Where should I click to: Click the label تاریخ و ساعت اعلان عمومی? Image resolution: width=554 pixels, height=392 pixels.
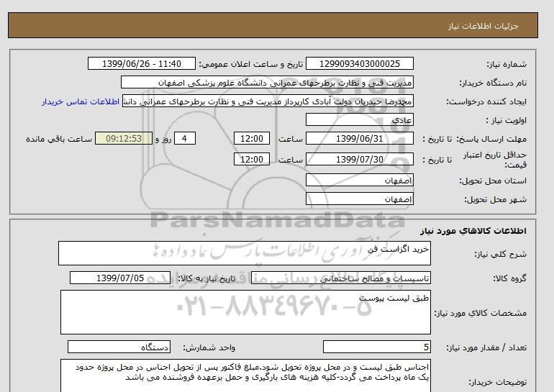click(x=251, y=64)
